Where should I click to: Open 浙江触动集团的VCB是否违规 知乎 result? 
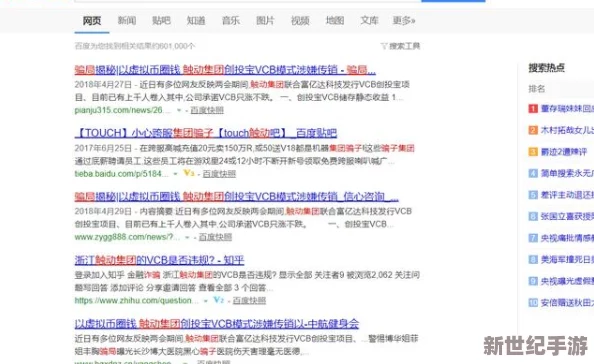point(159,260)
